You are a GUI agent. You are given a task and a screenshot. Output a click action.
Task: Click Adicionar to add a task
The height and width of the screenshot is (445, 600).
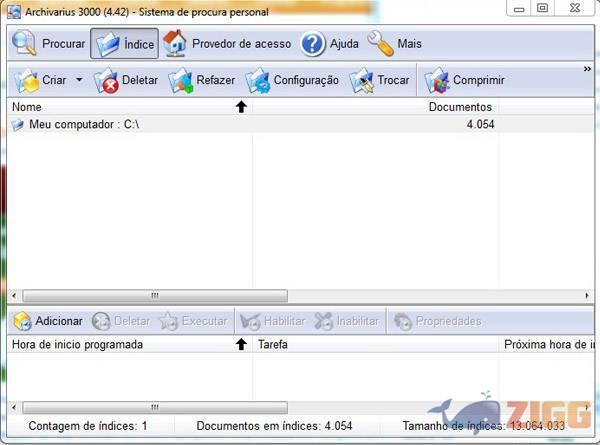pyautogui.click(x=48, y=321)
